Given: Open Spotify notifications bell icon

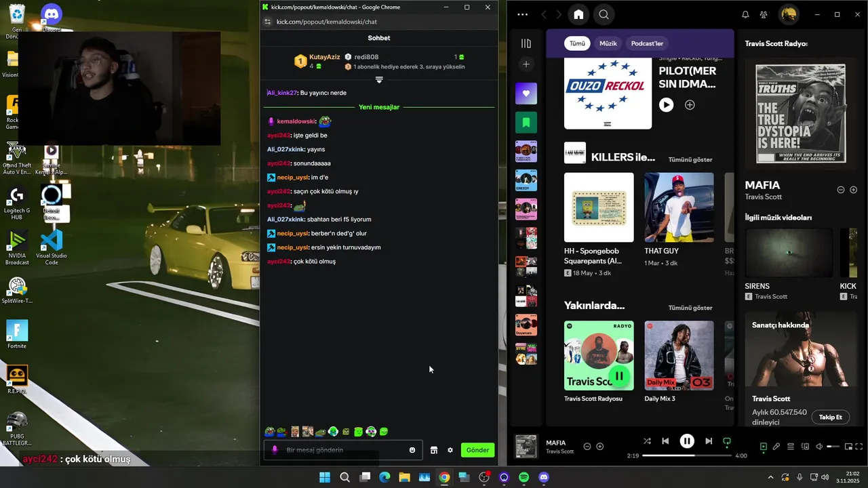Looking at the screenshot, I should click(745, 14).
